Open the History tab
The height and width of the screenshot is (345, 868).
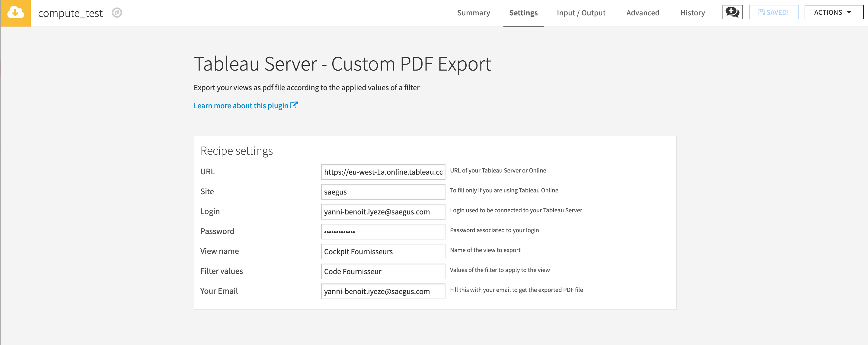coord(692,13)
